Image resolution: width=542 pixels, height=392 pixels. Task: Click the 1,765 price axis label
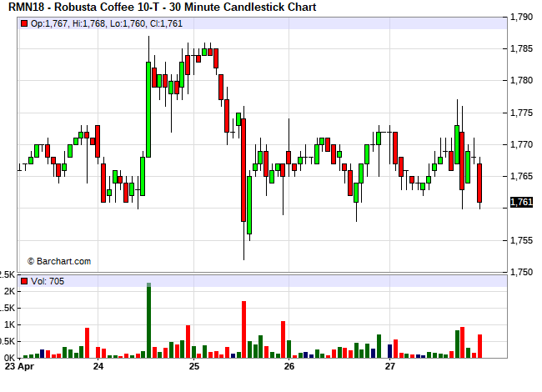pos(521,176)
